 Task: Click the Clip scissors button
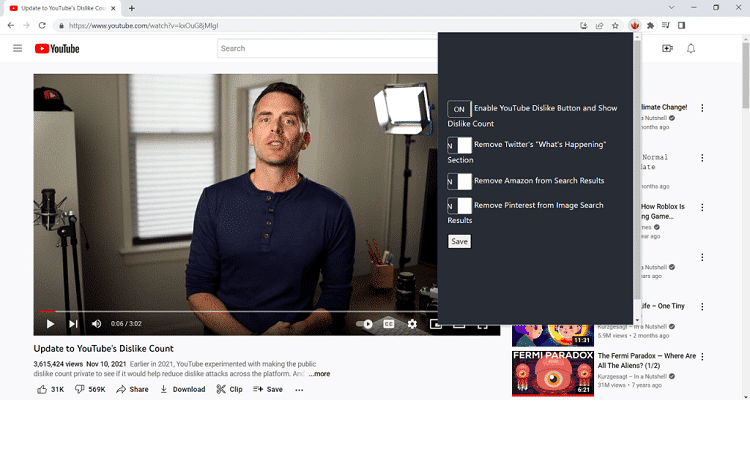click(229, 390)
